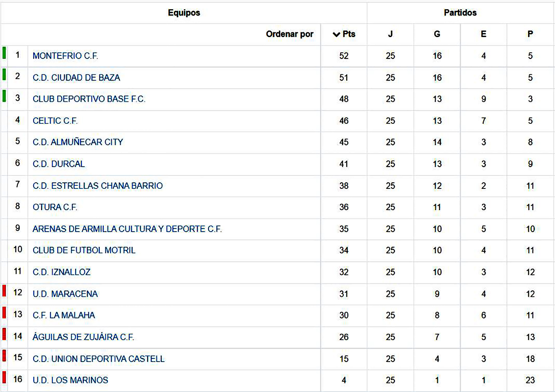Open the Ordenar por sort dropdown
This screenshot has height=392, width=555.
coord(289,34)
